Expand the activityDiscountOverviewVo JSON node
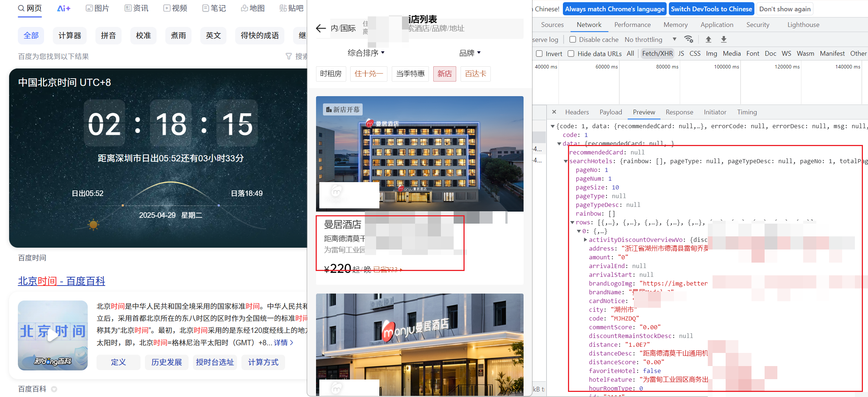 click(x=585, y=240)
